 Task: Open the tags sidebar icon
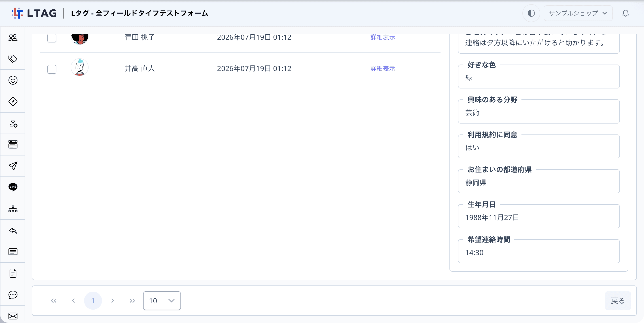coord(13,59)
